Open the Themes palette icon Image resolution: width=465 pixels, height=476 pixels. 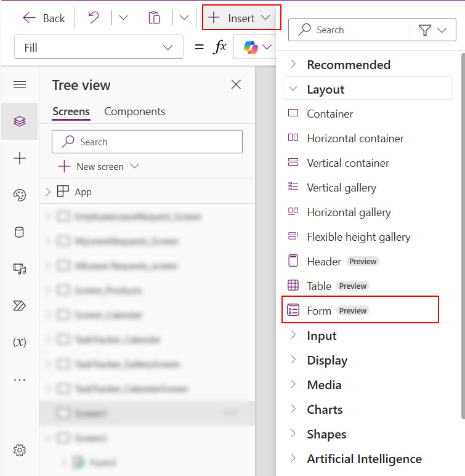pos(20,195)
